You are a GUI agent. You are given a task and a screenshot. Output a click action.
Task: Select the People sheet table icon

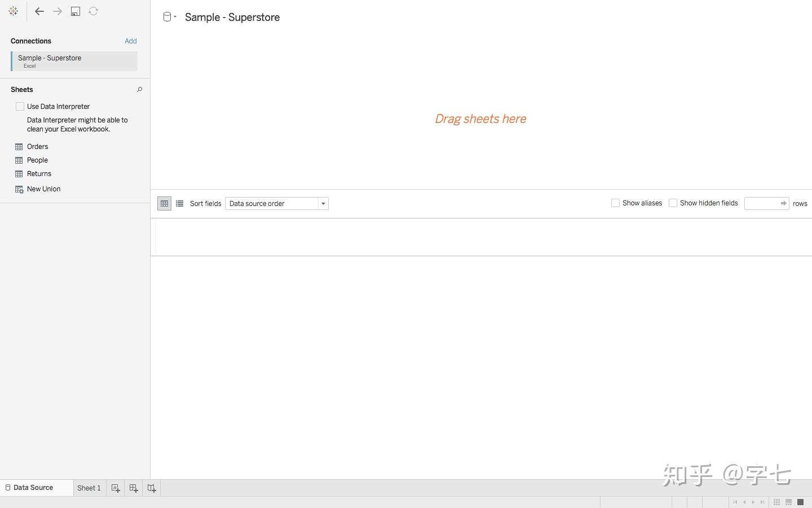tap(19, 160)
